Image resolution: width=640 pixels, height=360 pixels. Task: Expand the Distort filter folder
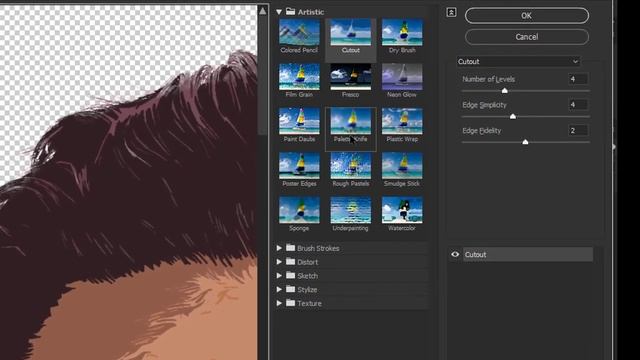[x=279, y=262]
